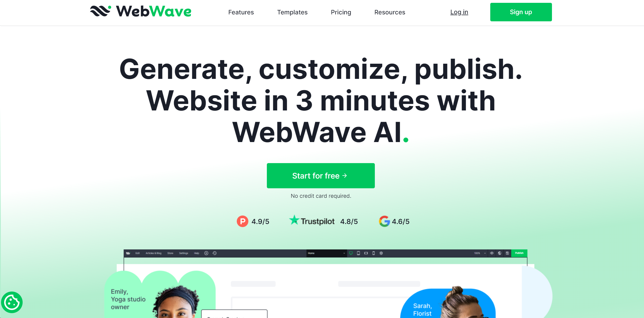
Task: Open the Features navigation menu
Action: [x=241, y=12]
